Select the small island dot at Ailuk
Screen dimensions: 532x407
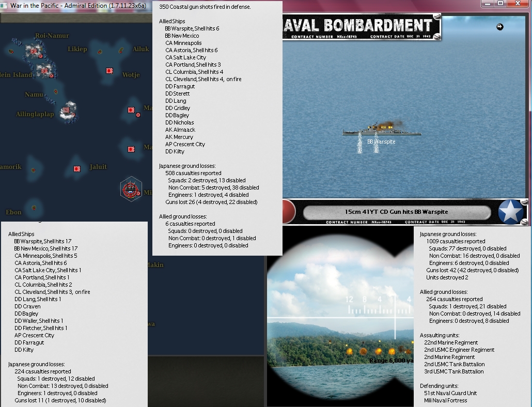pyautogui.click(x=120, y=51)
